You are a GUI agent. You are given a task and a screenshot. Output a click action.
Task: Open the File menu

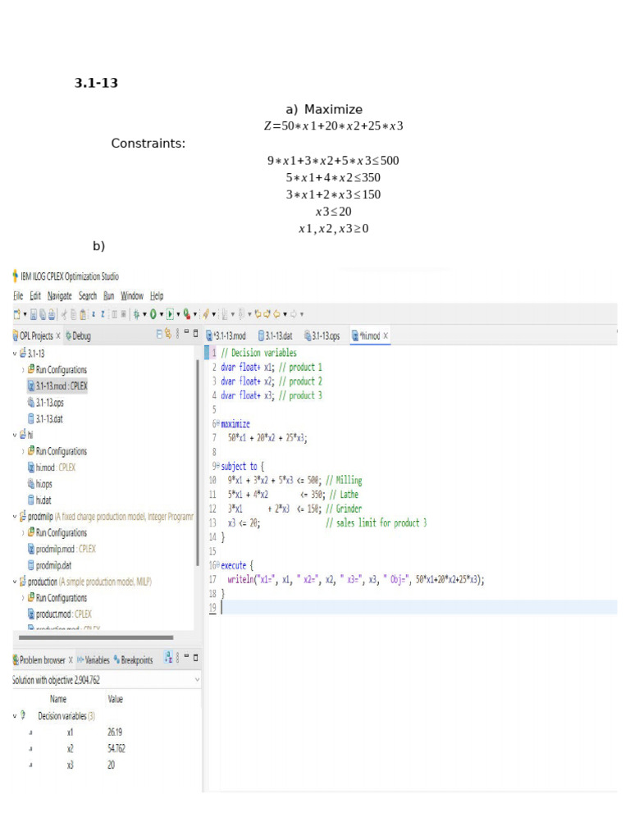click(x=18, y=295)
